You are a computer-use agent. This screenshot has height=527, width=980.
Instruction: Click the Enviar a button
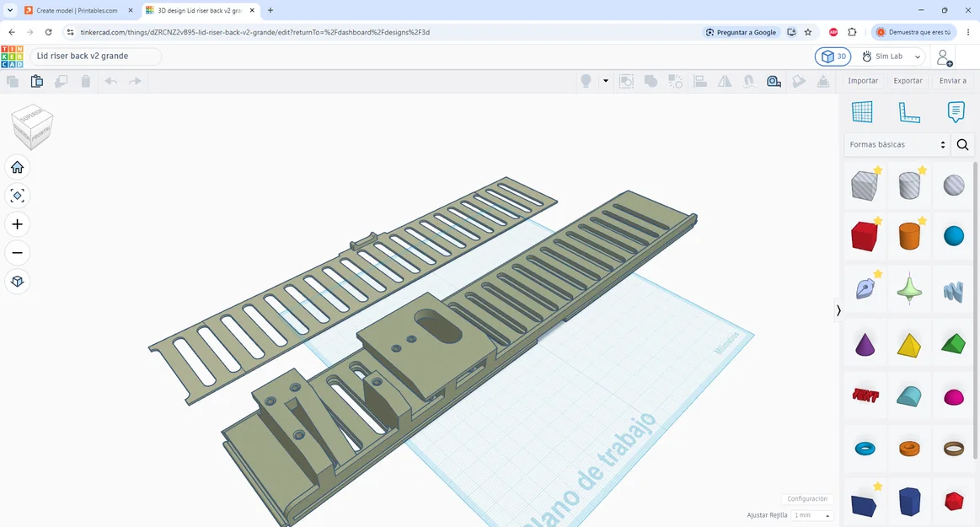coord(952,81)
